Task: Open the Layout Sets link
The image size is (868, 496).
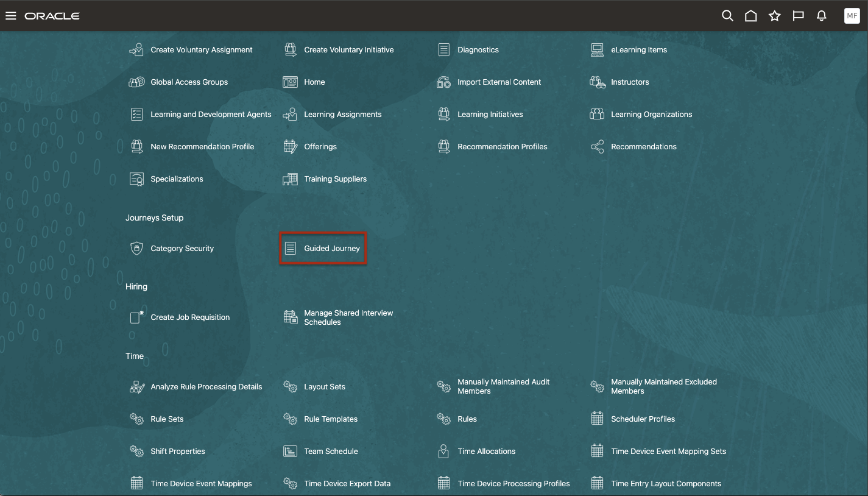Action: [x=325, y=387]
